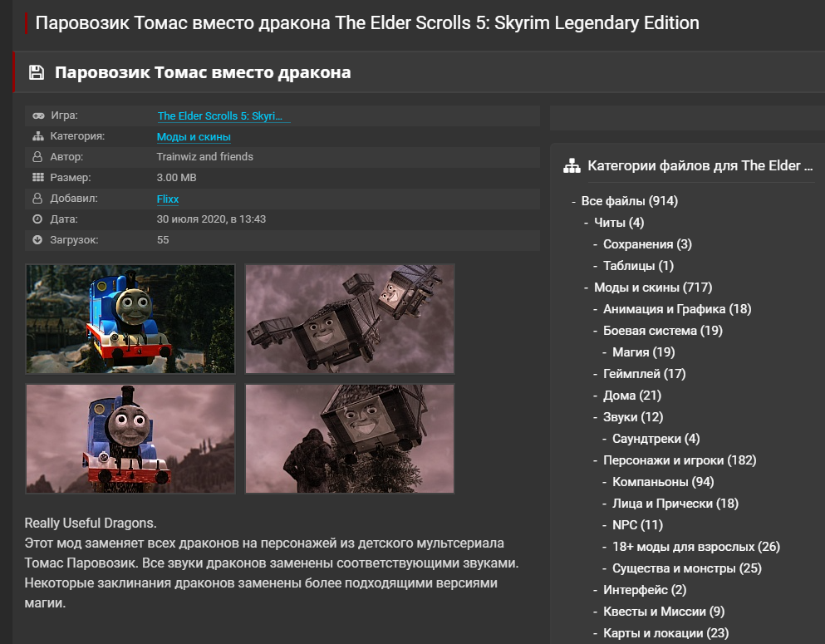Select Геймплей (17) category
The height and width of the screenshot is (644, 825).
[x=645, y=374]
